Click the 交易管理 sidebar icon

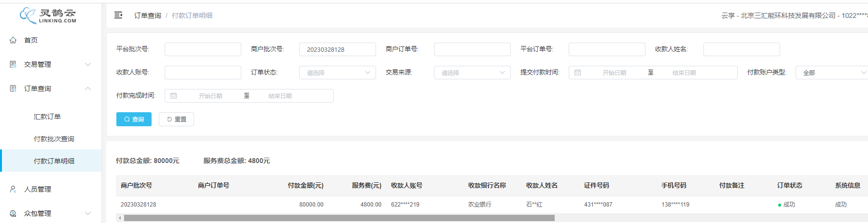pos(13,64)
